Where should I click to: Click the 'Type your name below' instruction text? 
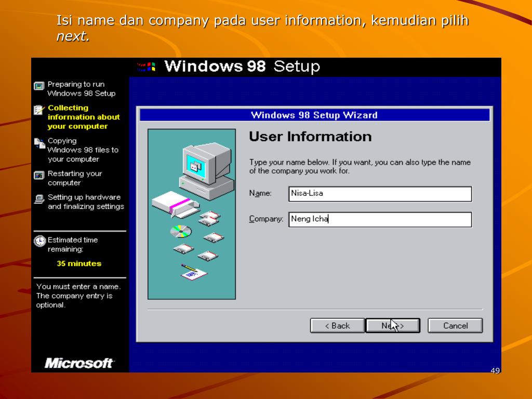[x=360, y=167]
